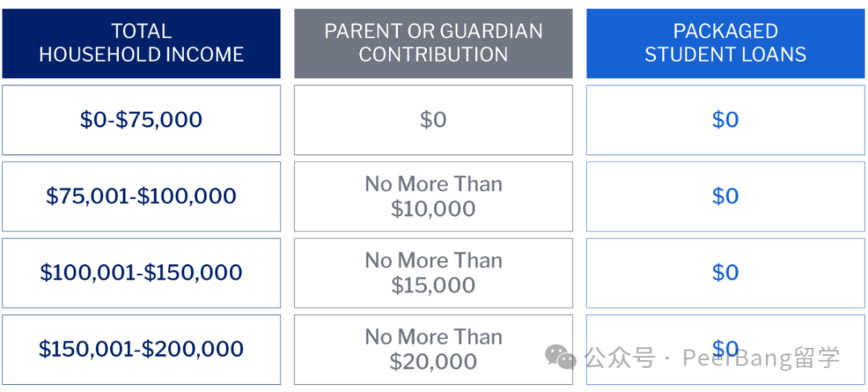
Task: Click the $0 loans cell for $150,001-$200,000 row
Action: click(725, 349)
